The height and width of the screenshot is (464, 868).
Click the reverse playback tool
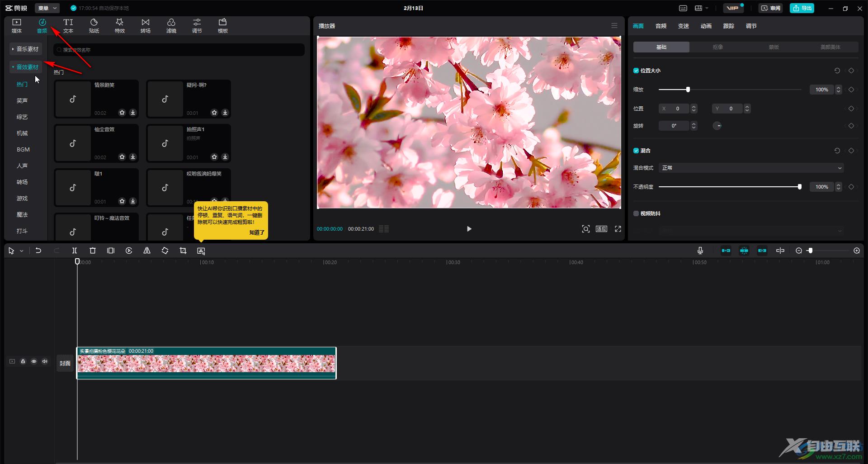click(x=129, y=251)
